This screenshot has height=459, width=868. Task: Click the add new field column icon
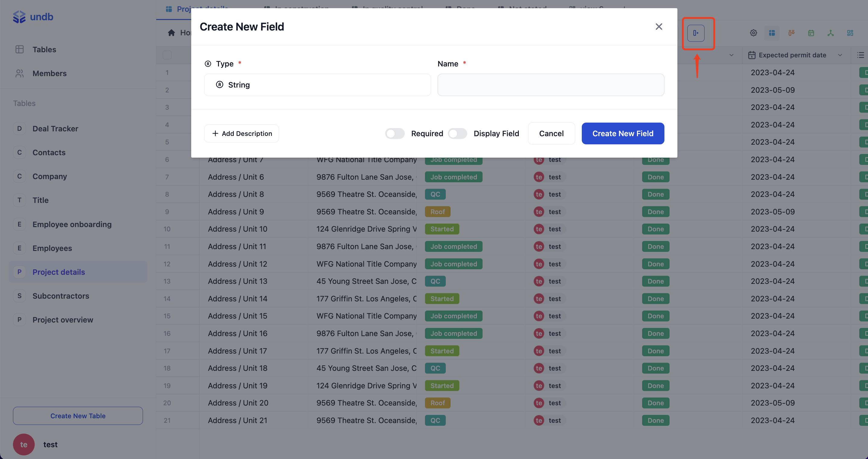(x=695, y=33)
